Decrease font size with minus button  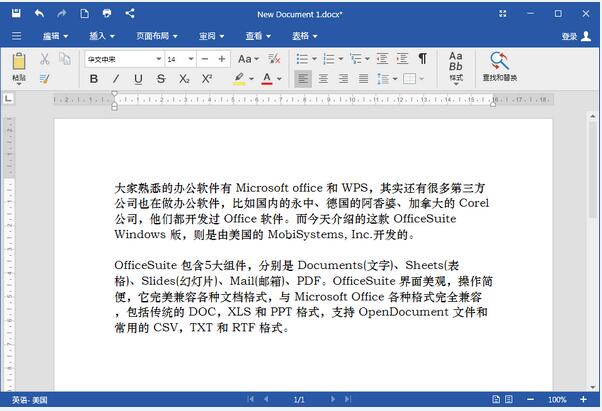pyautogui.click(x=205, y=59)
